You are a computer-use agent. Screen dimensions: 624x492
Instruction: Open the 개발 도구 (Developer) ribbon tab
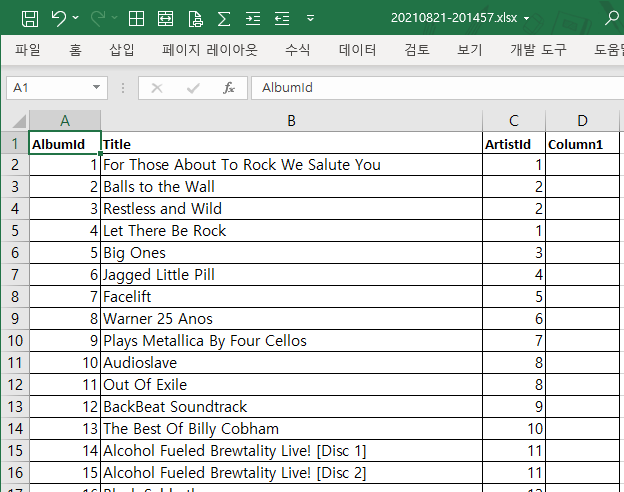(538, 50)
